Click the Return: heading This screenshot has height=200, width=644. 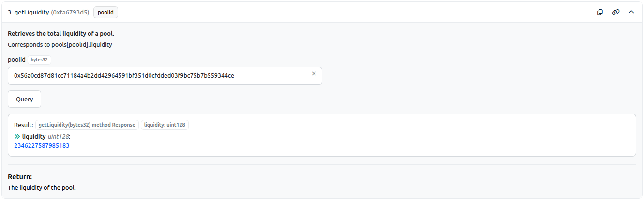click(x=20, y=177)
